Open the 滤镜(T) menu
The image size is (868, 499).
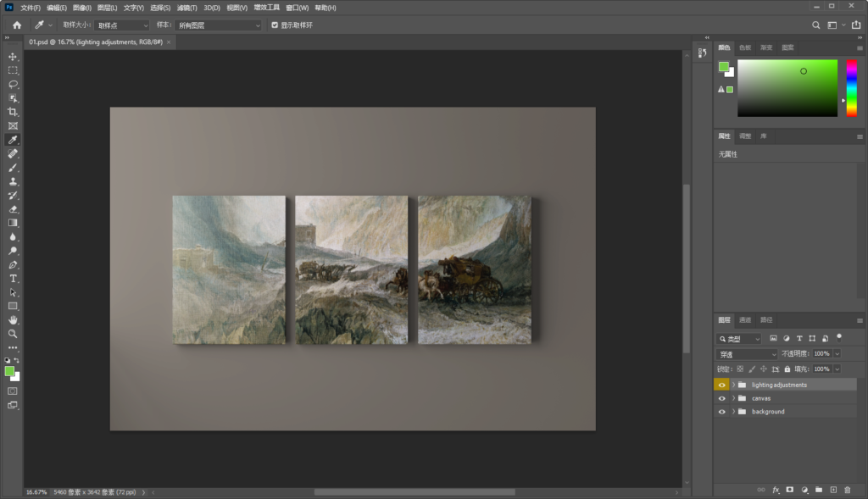(x=186, y=8)
